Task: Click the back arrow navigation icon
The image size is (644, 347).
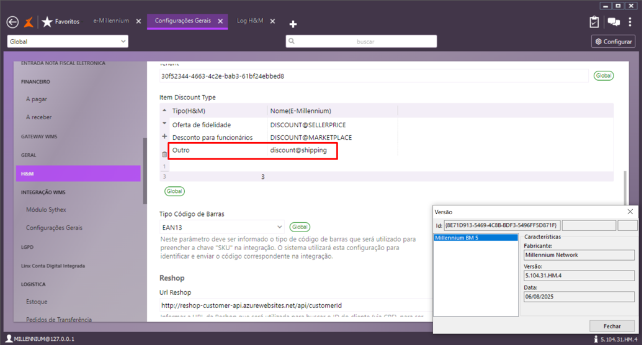Action: pyautogui.click(x=12, y=22)
